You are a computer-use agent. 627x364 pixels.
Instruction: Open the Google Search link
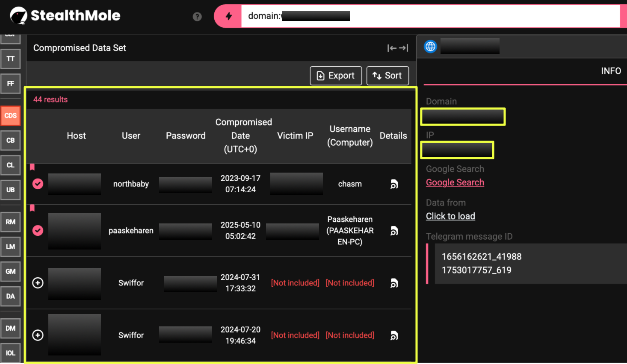pos(455,182)
